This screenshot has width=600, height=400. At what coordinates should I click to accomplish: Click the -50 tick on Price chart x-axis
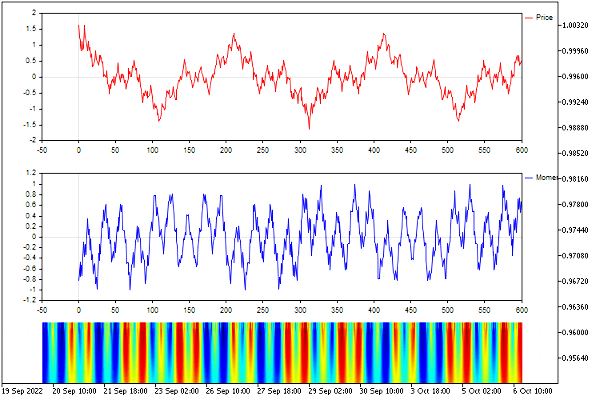41,150
